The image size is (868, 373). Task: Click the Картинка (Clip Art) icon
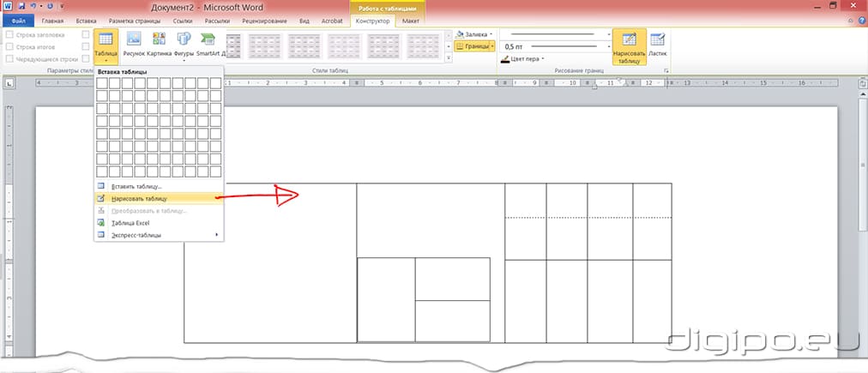pyautogui.click(x=159, y=39)
